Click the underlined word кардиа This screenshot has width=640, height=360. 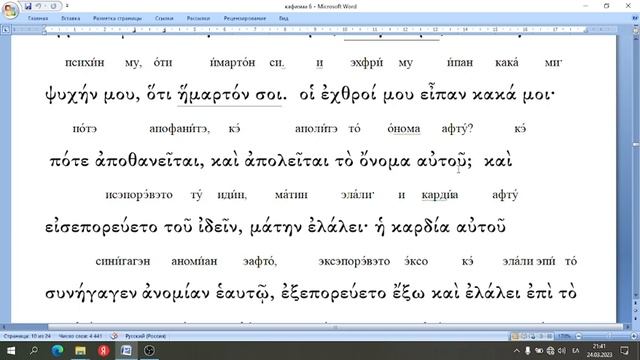tap(440, 195)
